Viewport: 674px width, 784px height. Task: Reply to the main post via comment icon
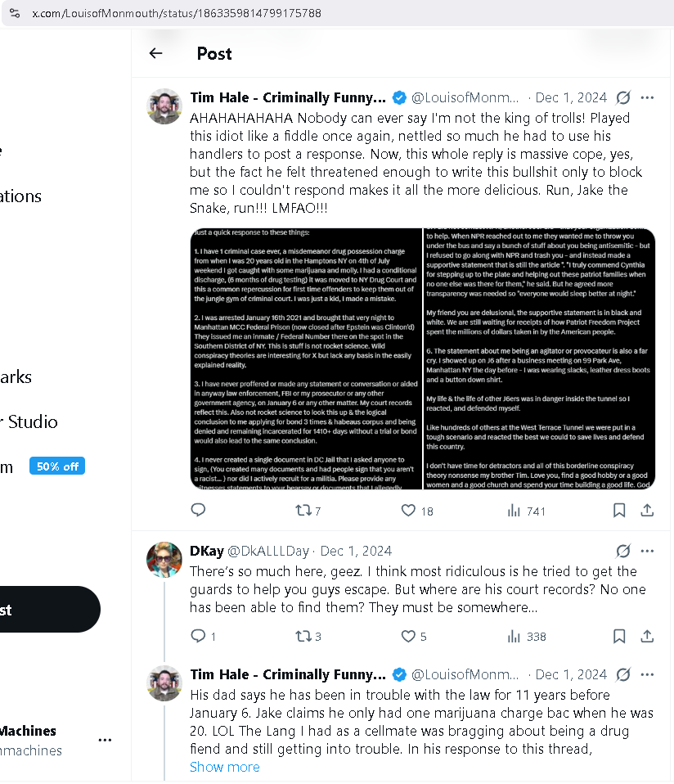pos(198,510)
